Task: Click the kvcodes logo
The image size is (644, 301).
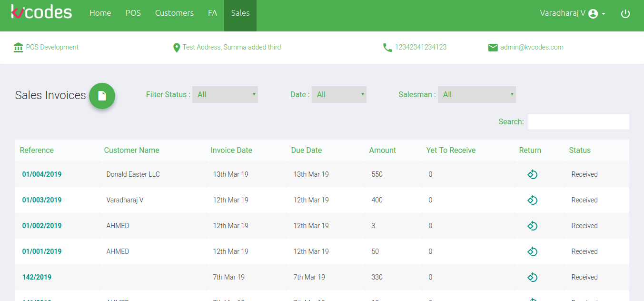Action: pos(41,11)
